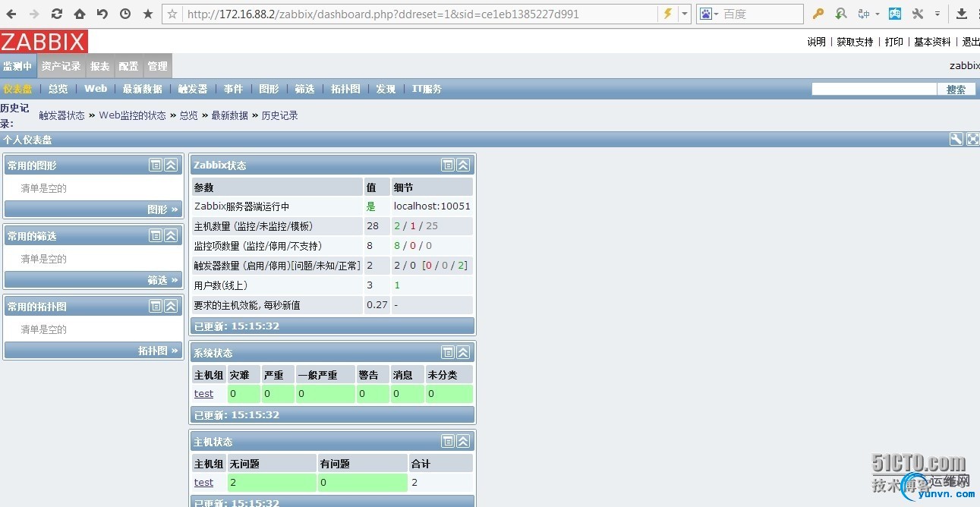
Task: Switch to the 配置 main tab
Action: [x=128, y=66]
